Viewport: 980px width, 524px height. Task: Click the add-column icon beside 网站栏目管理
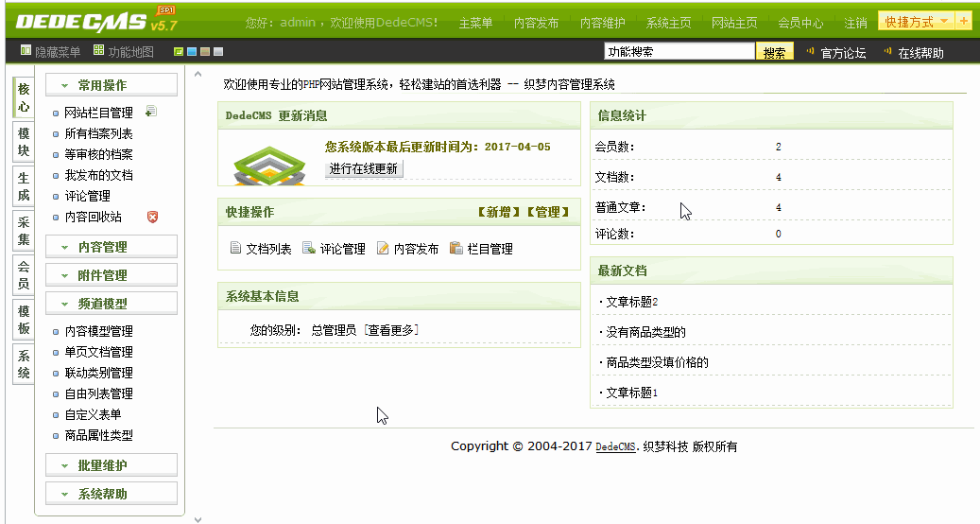pos(151,112)
